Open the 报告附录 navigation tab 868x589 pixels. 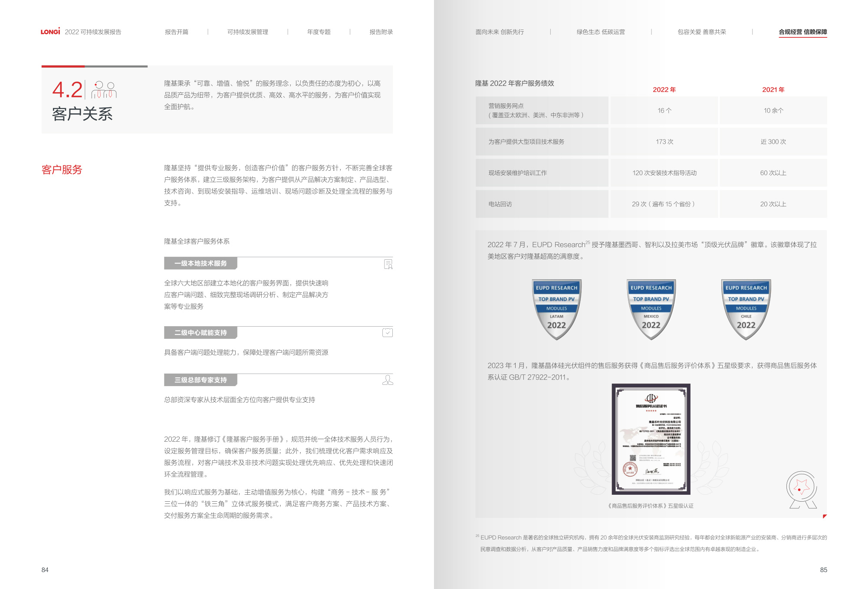tap(381, 32)
